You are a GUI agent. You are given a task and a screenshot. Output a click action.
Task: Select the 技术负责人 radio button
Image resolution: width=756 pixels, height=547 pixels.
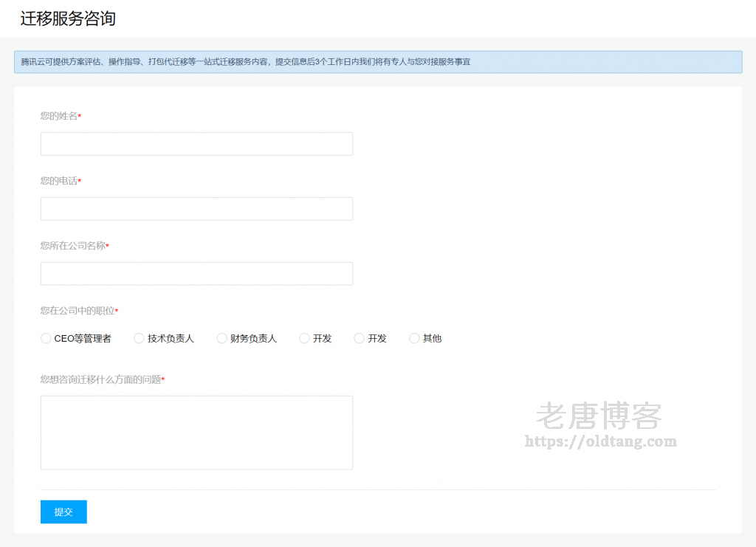click(139, 338)
